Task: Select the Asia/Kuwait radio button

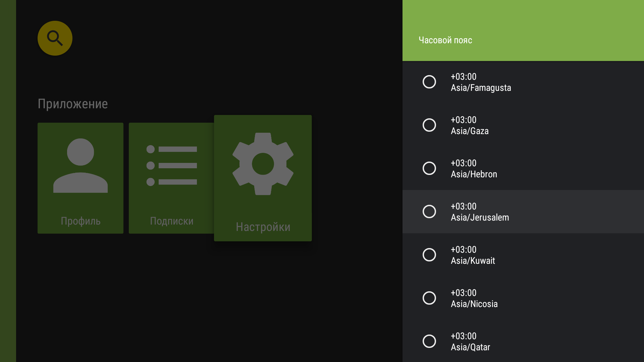Action: click(429, 255)
